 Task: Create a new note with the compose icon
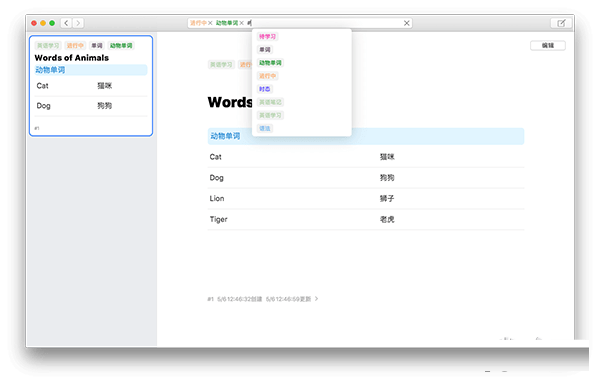click(561, 23)
